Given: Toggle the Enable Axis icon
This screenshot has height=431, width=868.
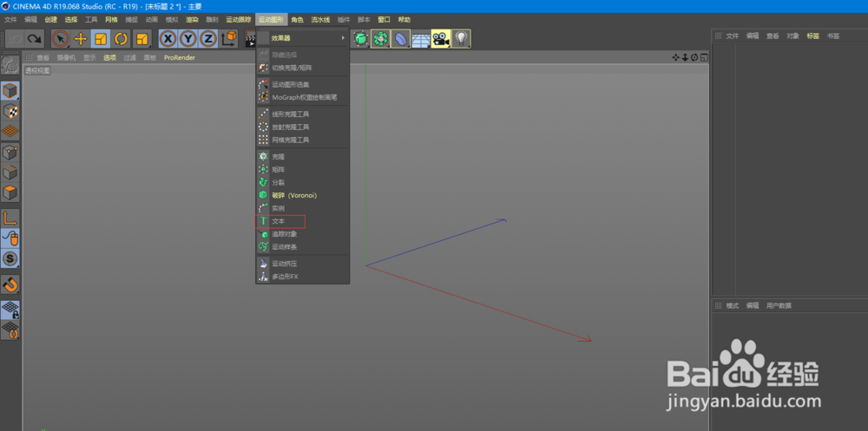Looking at the screenshot, I should 10,218.
